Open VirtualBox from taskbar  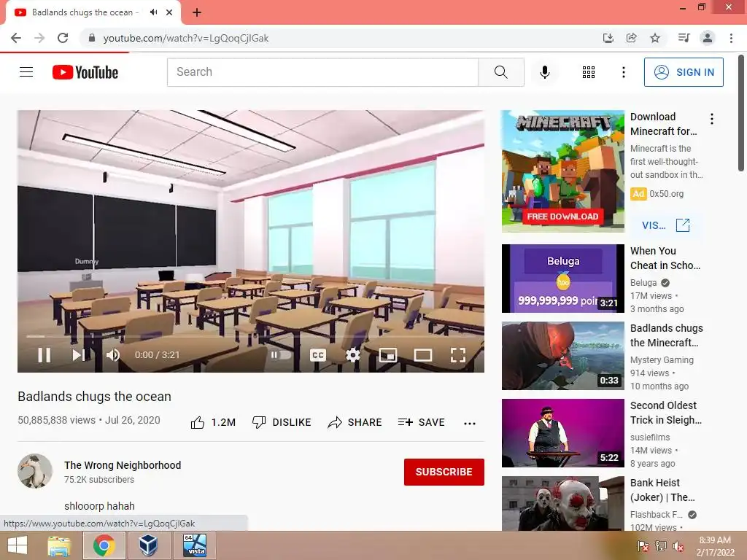(x=149, y=545)
